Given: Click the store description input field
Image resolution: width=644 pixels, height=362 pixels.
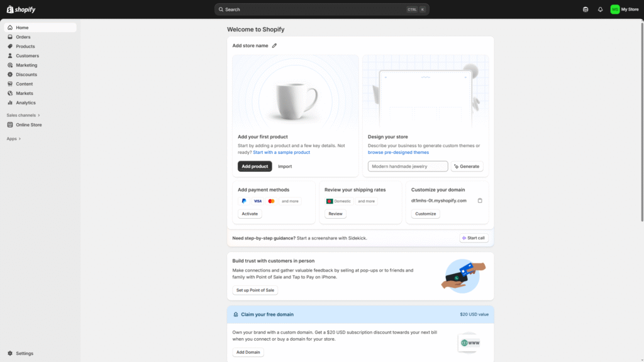Looking at the screenshot, I should tap(408, 167).
